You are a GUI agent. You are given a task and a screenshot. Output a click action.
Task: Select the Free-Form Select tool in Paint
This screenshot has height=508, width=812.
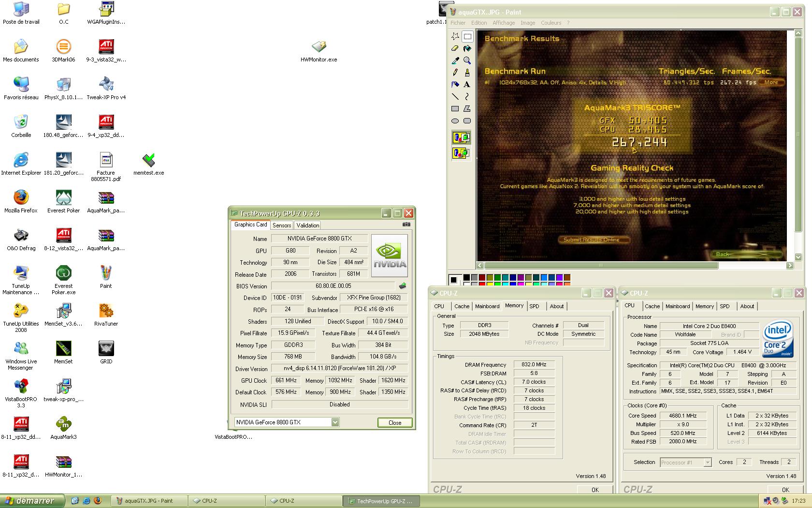[x=455, y=36]
